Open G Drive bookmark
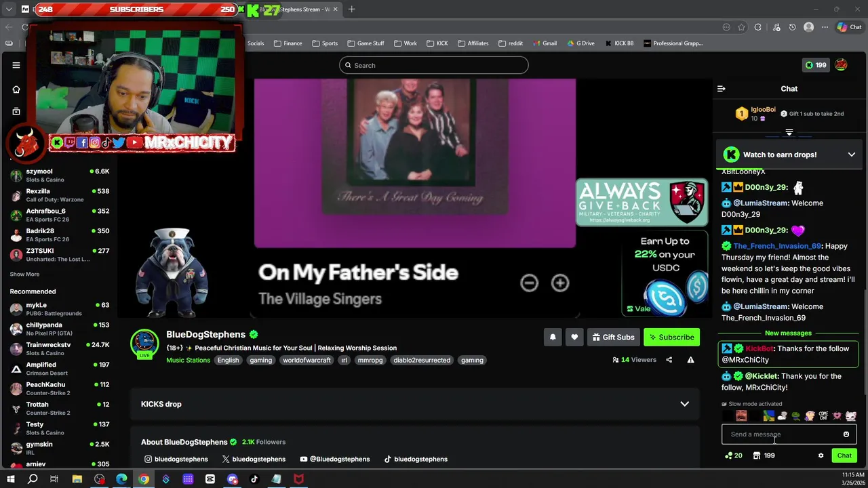868x488 pixels. [580, 43]
